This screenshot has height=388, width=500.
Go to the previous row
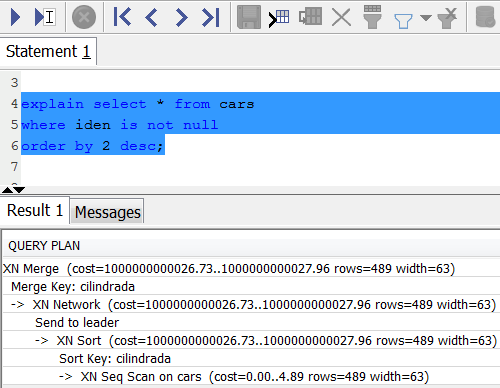152,17
